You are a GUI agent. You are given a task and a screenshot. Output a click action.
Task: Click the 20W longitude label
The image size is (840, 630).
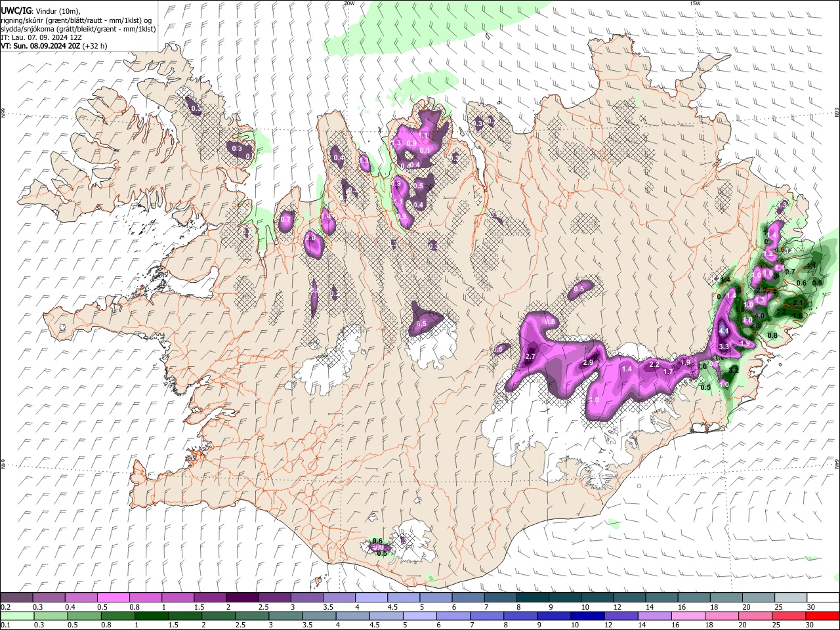click(x=349, y=3)
